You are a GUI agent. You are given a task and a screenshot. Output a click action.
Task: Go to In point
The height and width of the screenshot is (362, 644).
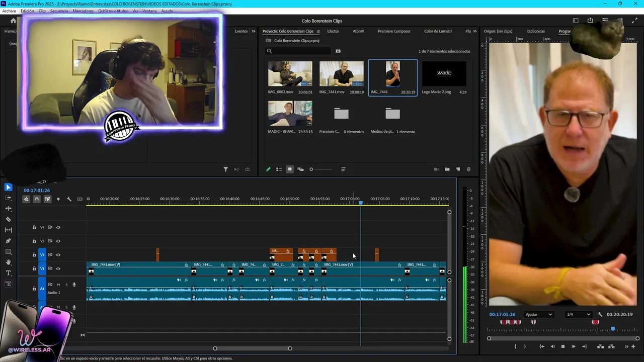[542, 346]
